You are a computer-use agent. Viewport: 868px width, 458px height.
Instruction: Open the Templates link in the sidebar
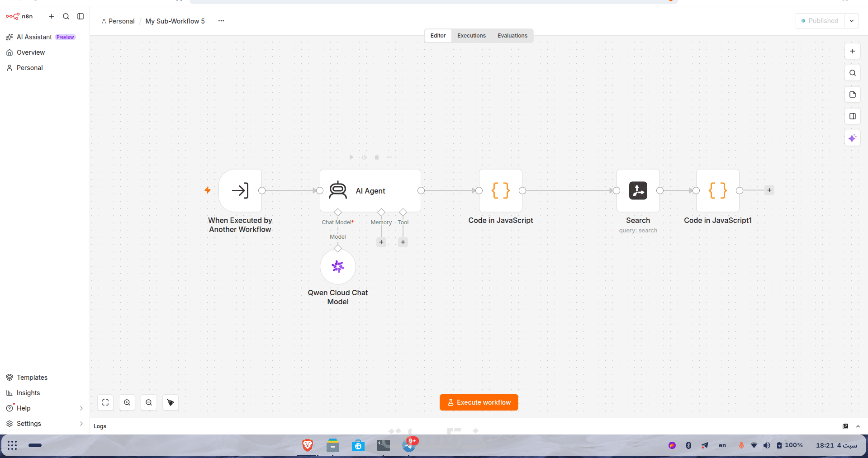click(x=32, y=378)
